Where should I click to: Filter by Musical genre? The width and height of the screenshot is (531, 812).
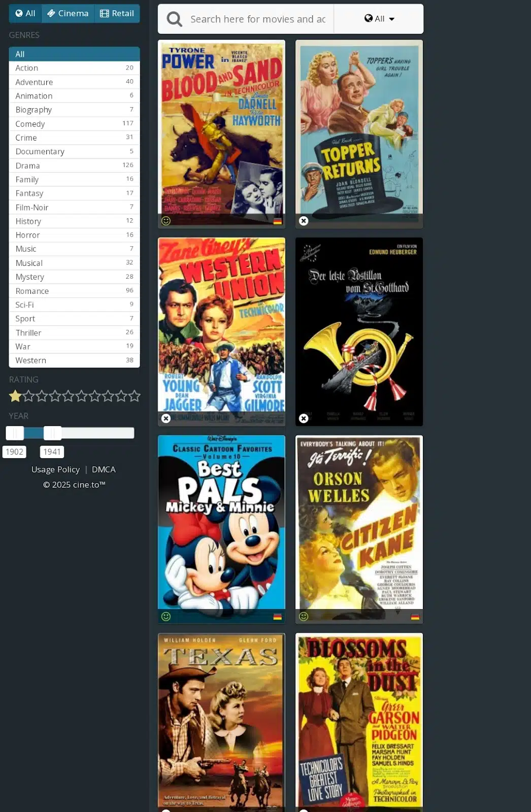(x=74, y=263)
